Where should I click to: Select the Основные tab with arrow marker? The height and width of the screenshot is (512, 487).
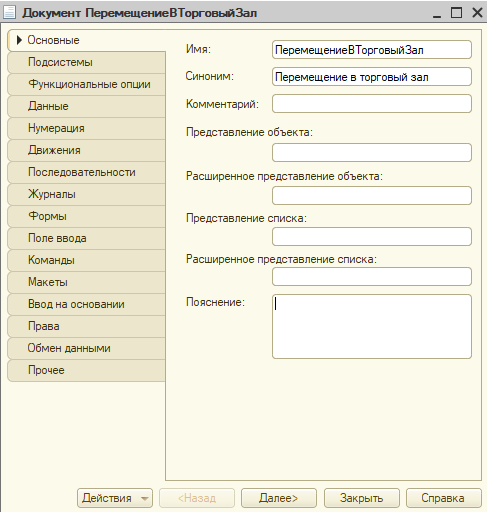(86, 40)
